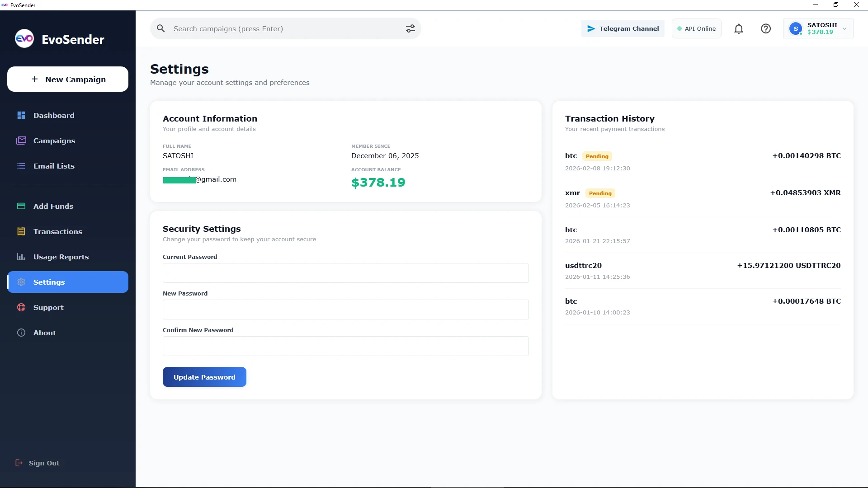Open the Telegram Channel link
The height and width of the screenshot is (488, 868).
point(623,28)
